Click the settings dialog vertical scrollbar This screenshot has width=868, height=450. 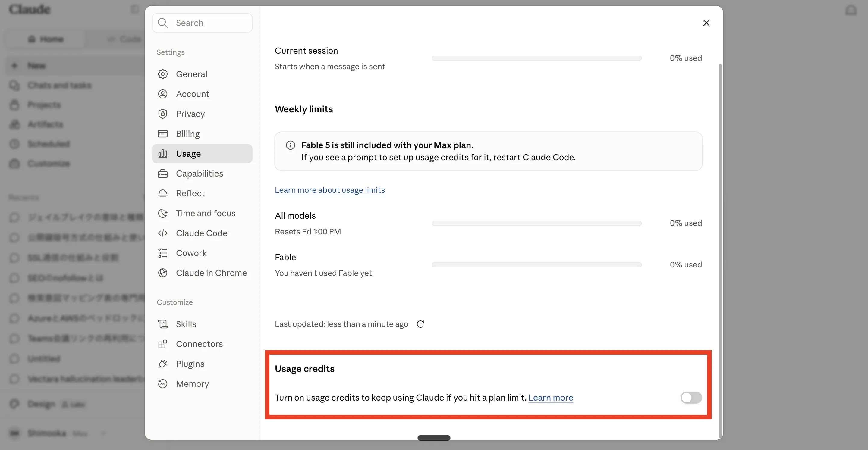tap(720, 251)
